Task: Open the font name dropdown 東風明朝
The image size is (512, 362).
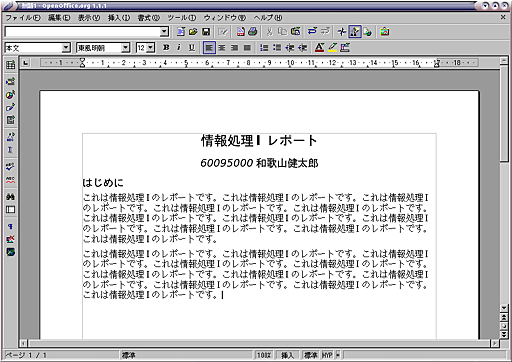Action: pos(125,48)
